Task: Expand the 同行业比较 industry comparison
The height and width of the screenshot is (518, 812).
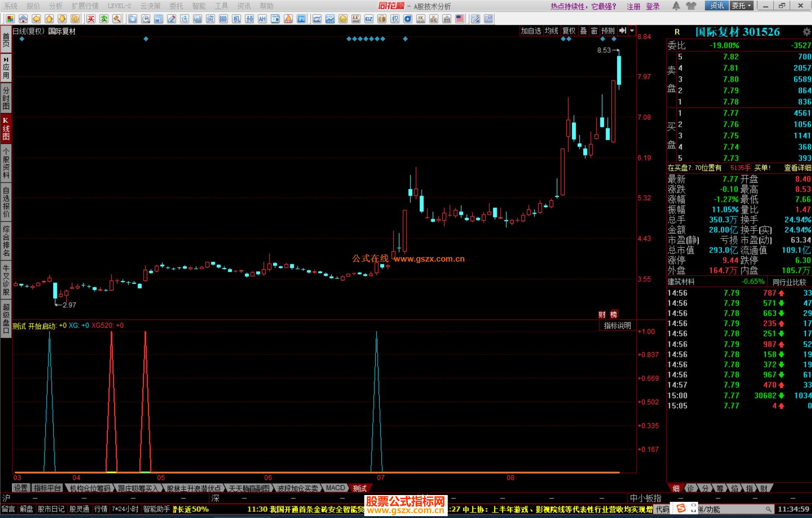Action: (x=789, y=282)
